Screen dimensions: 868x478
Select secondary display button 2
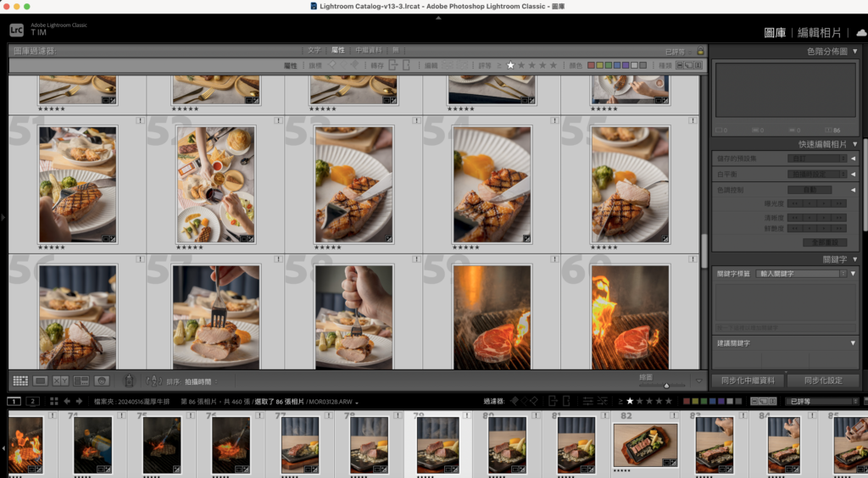coord(33,401)
